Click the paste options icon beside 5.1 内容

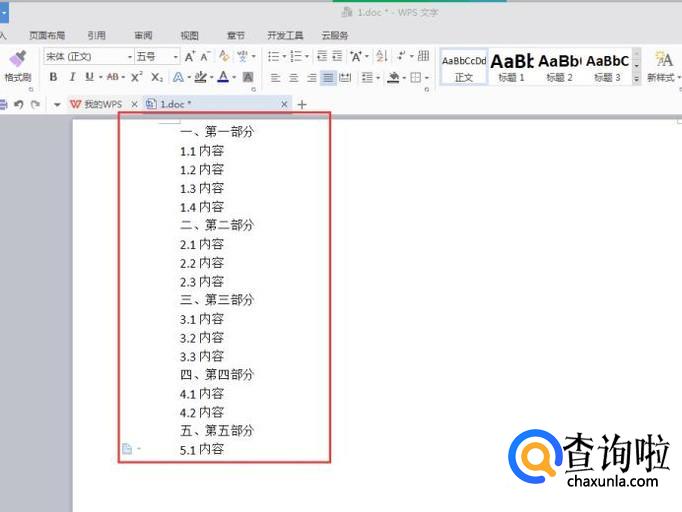point(127,448)
